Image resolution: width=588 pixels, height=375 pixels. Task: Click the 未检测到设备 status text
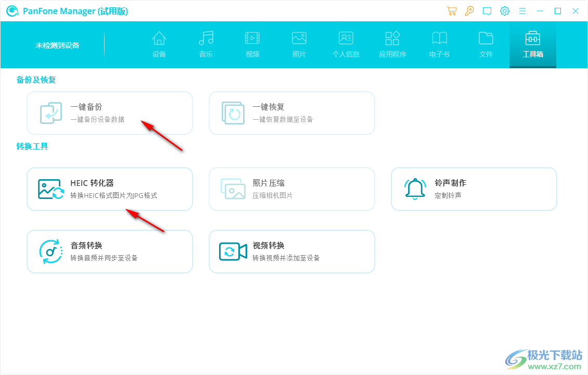[57, 45]
